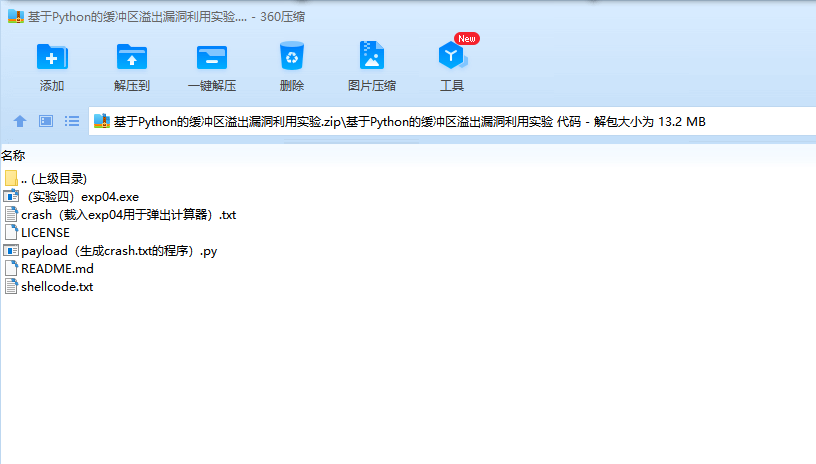Select the row ".. (上级目录)"

46,178
